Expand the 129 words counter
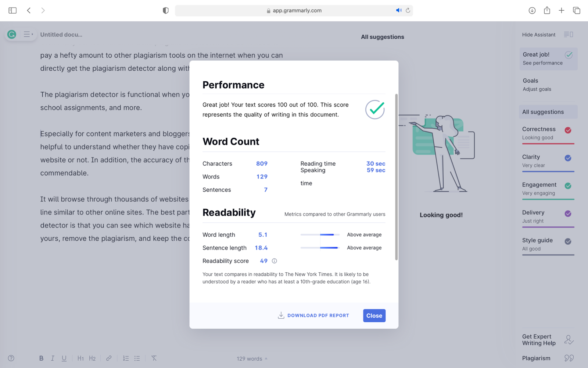This screenshot has width=588, height=368. pos(252,358)
